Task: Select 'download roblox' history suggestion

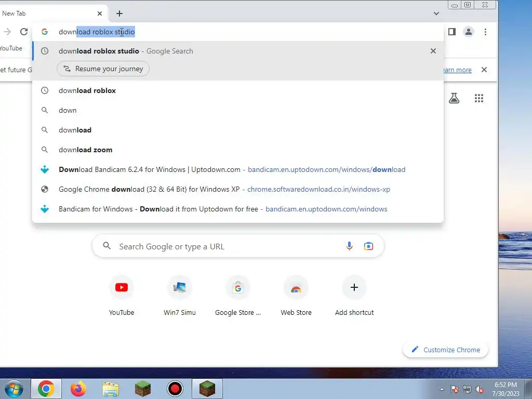Action: 238,90
